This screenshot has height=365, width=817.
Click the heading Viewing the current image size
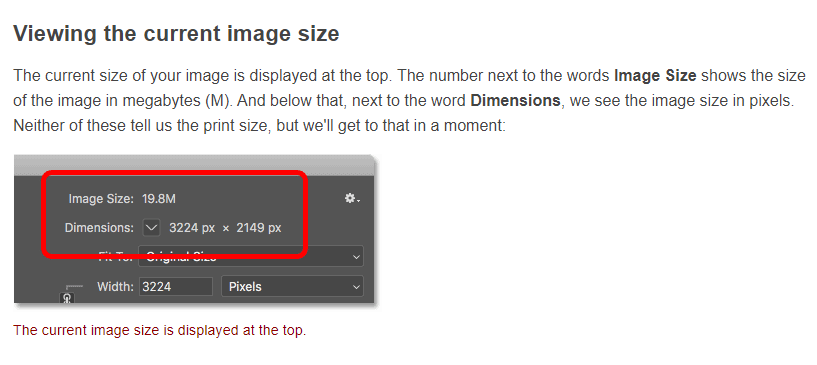pyautogui.click(x=176, y=34)
